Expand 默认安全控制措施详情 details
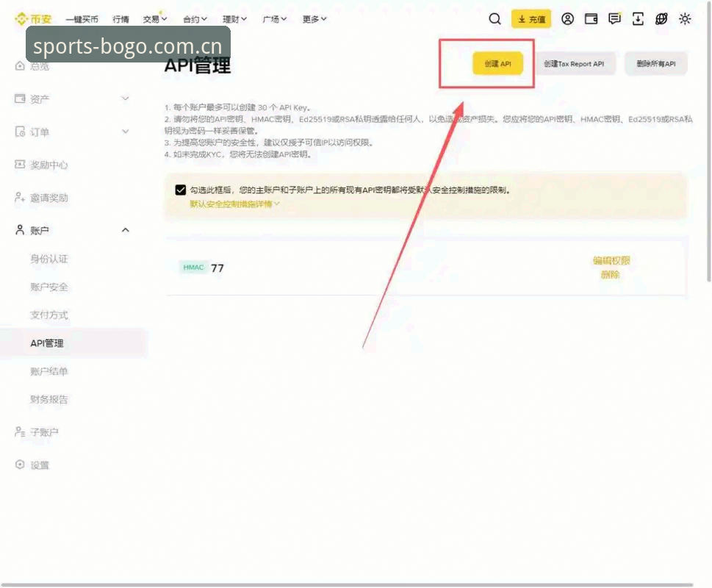The width and height of the screenshot is (712, 588). (x=234, y=204)
